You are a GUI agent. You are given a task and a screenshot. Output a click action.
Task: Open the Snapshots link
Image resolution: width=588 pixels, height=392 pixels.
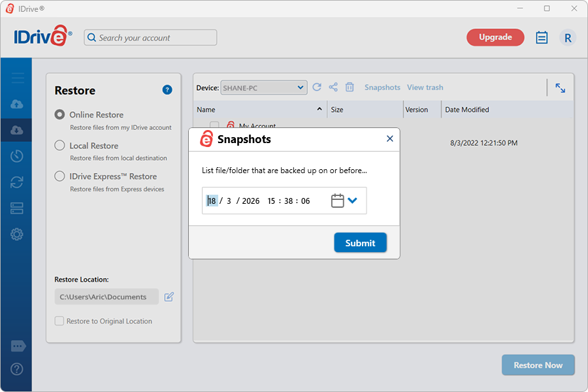point(382,88)
